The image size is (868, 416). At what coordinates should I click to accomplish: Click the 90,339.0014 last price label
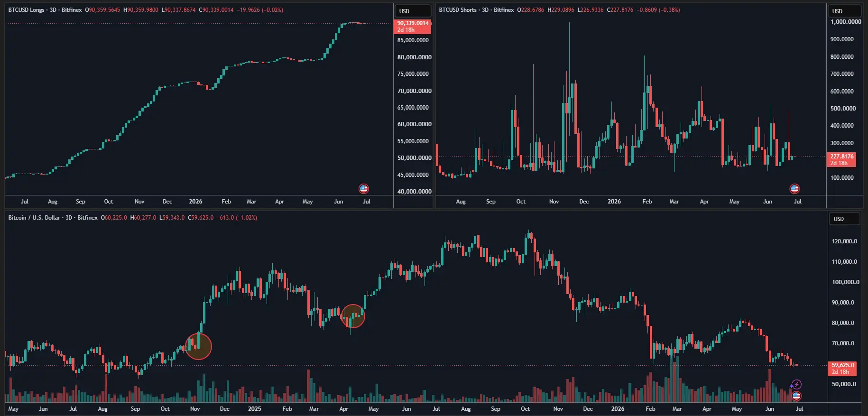coord(413,27)
